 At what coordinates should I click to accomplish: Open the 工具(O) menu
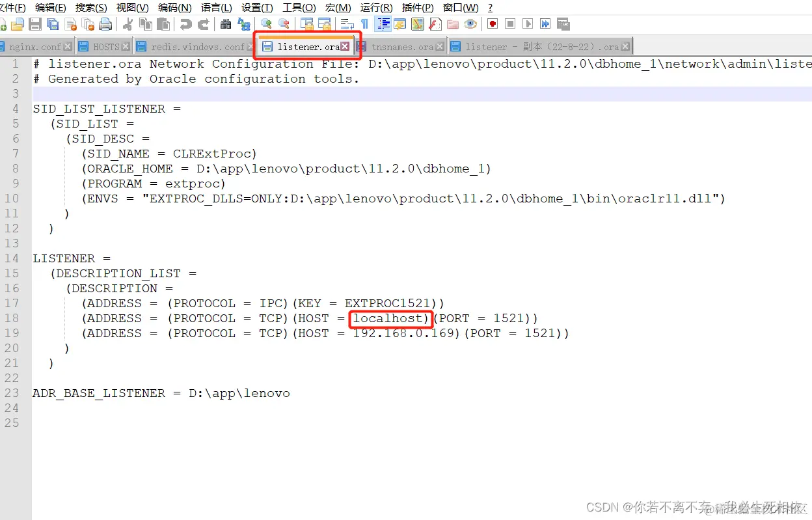[299, 8]
